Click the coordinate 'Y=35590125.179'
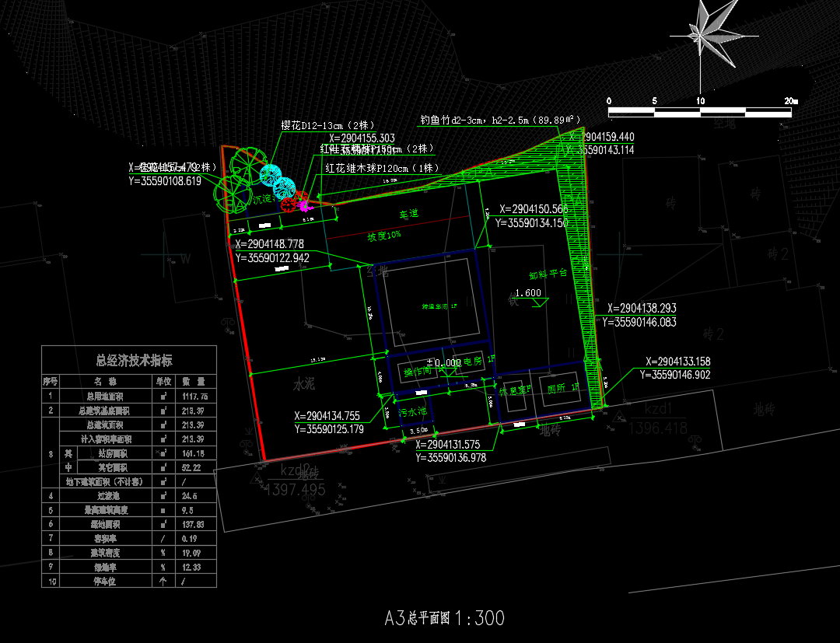 (x=329, y=429)
